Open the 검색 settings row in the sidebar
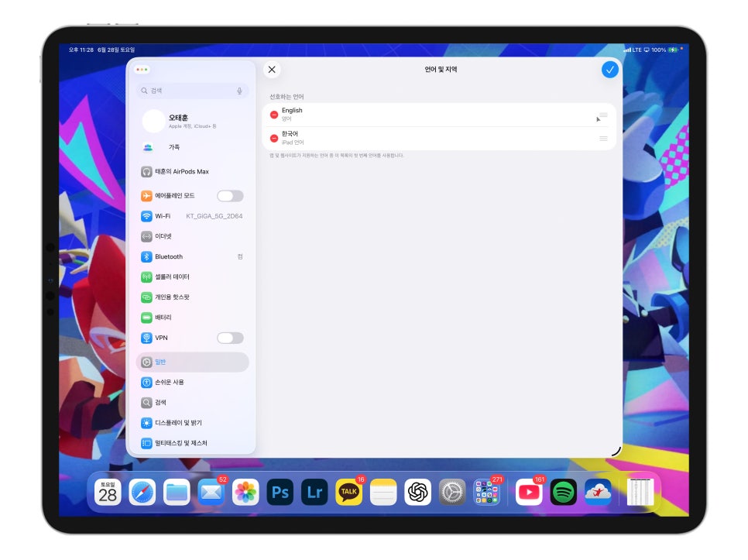Screen dimensions: 748x560 pos(192,403)
